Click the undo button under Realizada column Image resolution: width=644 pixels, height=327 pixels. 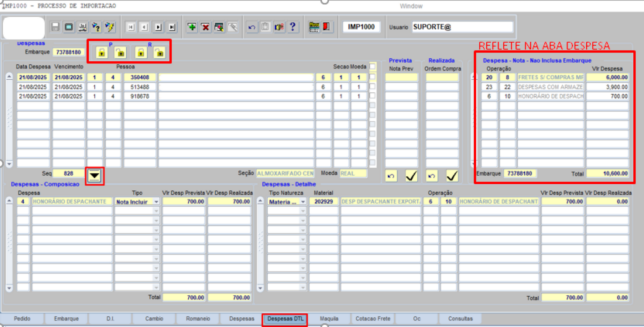(x=431, y=176)
